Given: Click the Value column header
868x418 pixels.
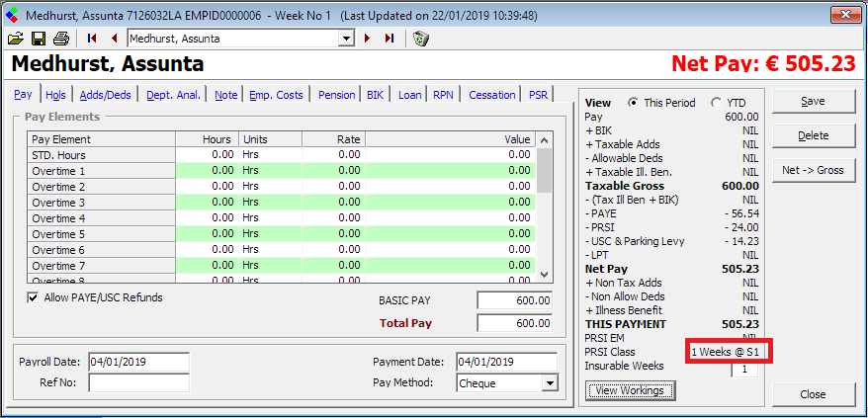Looking at the screenshot, I should pos(451,139).
